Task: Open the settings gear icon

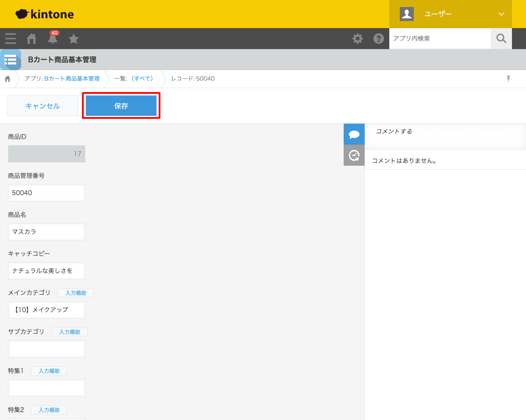Action: pyautogui.click(x=358, y=39)
